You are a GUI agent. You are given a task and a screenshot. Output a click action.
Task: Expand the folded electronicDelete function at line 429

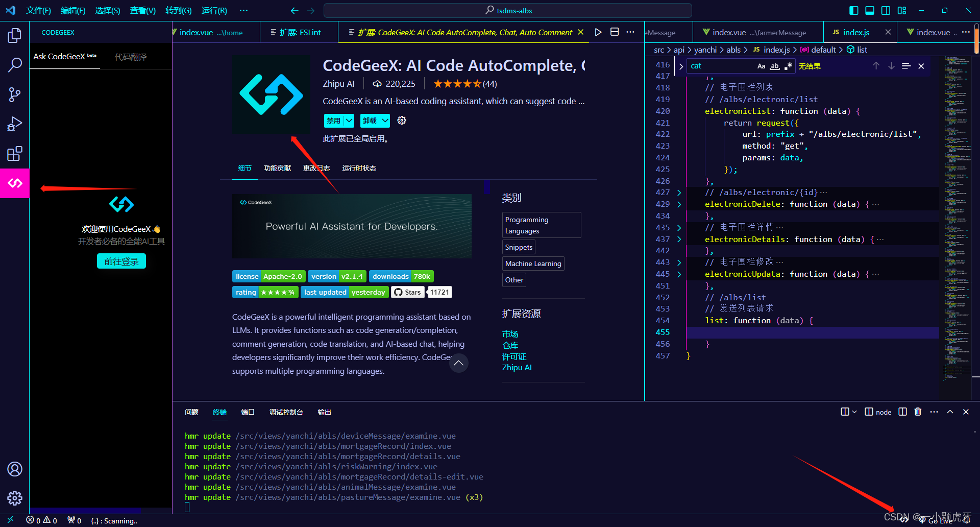click(679, 204)
